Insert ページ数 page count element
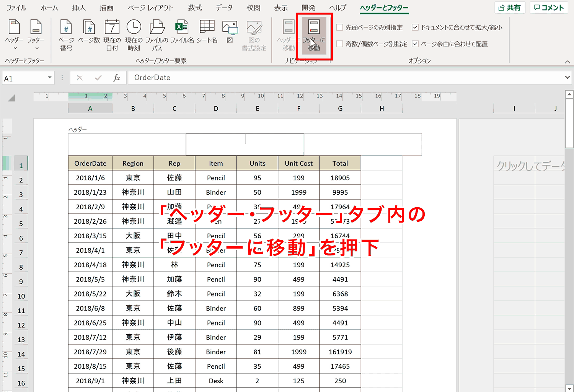 coord(89,31)
